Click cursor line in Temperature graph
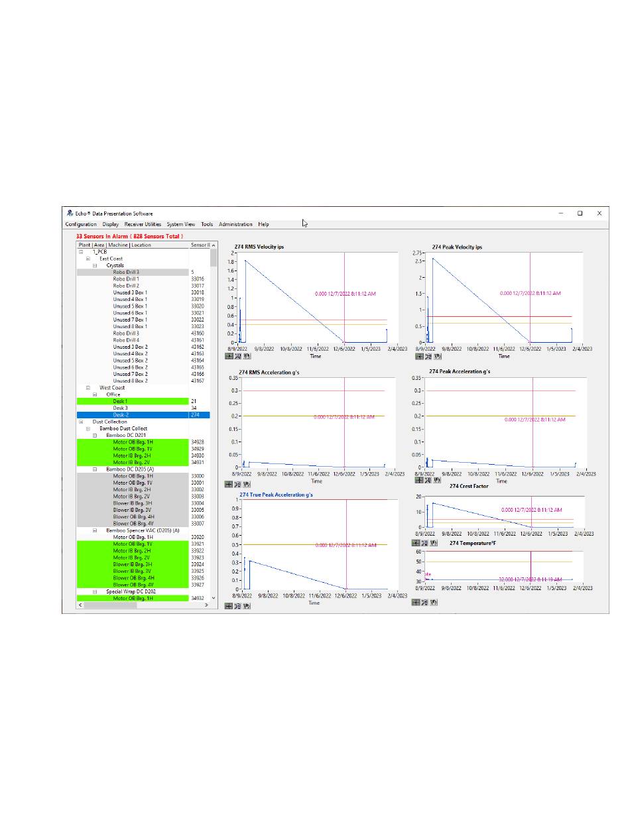 pyautogui.click(x=531, y=567)
